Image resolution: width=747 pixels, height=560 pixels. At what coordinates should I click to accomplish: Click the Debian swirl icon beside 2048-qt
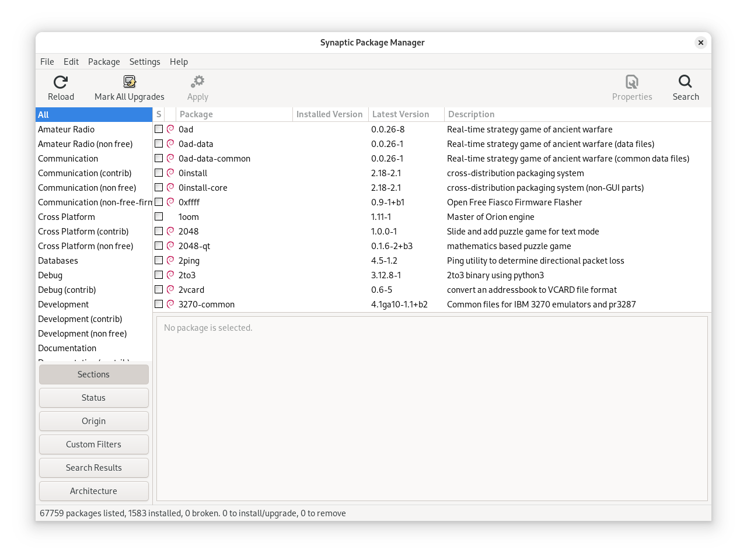point(170,246)
